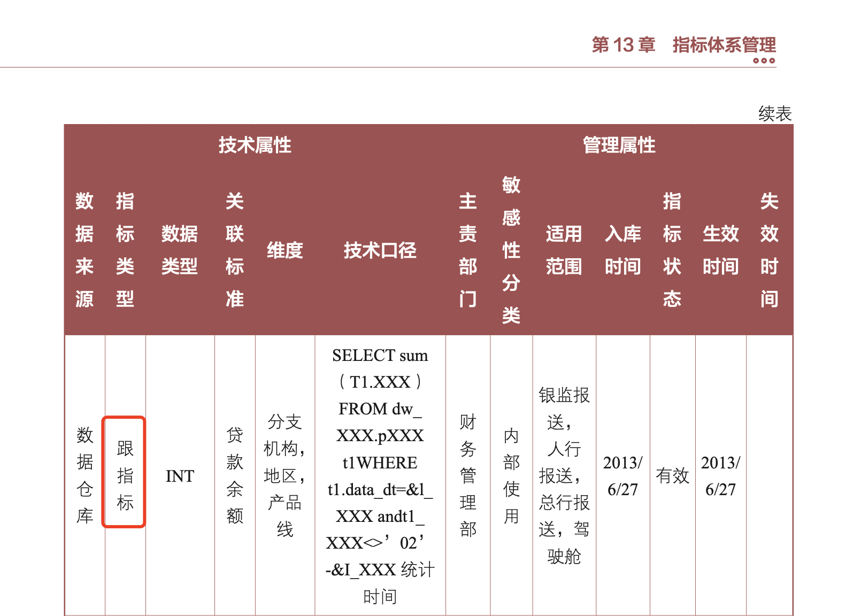Screen dimensions: 861x616
Task: Click the three dots under the chapter title
Action: pos(764,60)
